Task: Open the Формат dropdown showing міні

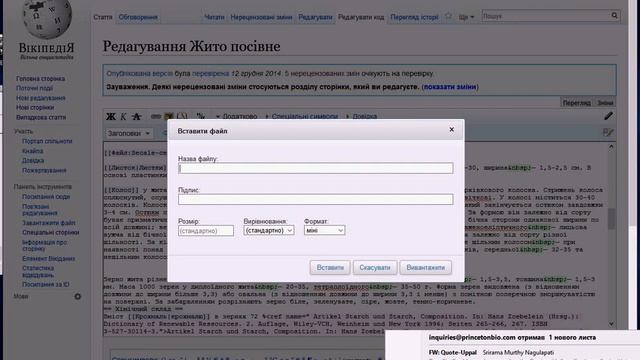Action: coord(324,231)
